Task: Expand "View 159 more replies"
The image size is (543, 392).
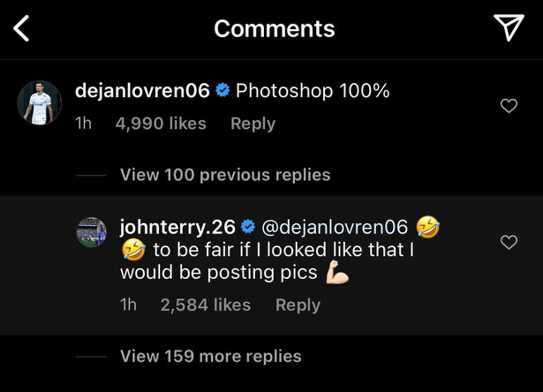Action: (x=210, y=356)
